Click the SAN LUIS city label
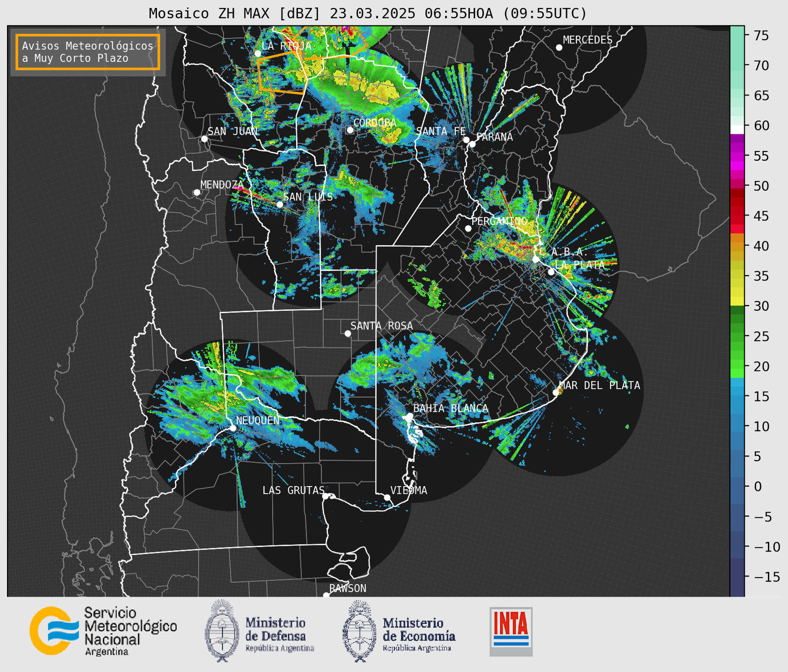The height and width of the screenshot is (672, 788). point(308,197)
